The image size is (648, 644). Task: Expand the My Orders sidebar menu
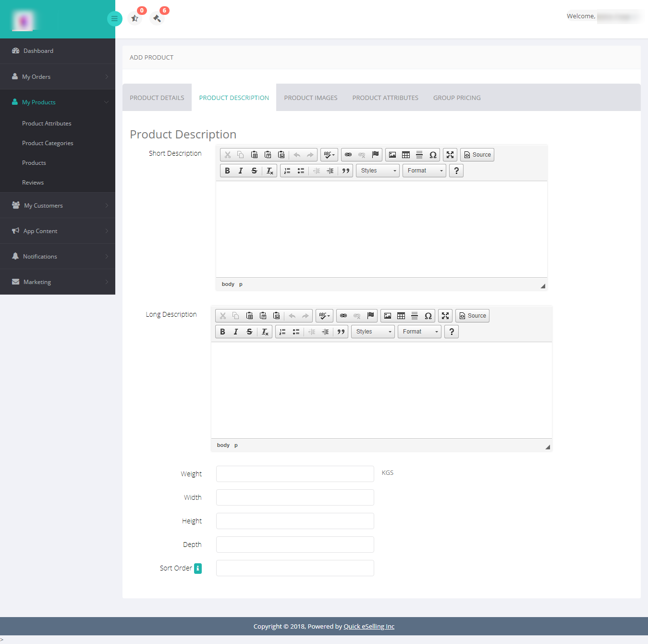click(x=58, y=77)
